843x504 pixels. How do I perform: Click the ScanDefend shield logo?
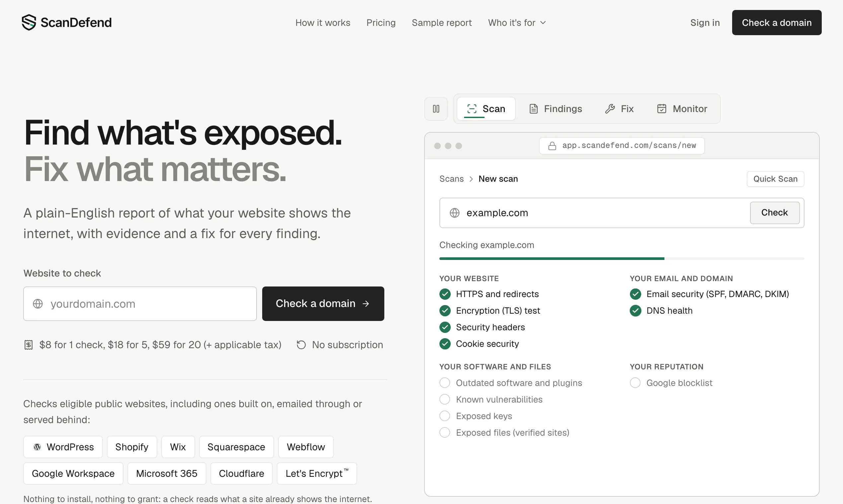pyautogui.click(x=29, y=23)
